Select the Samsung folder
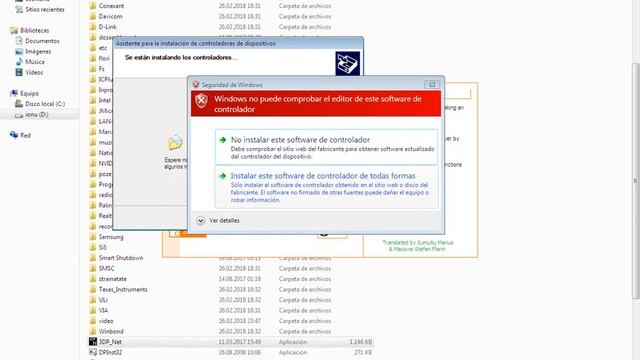Viewport: 640px width, 360px height. coord(111,237)
